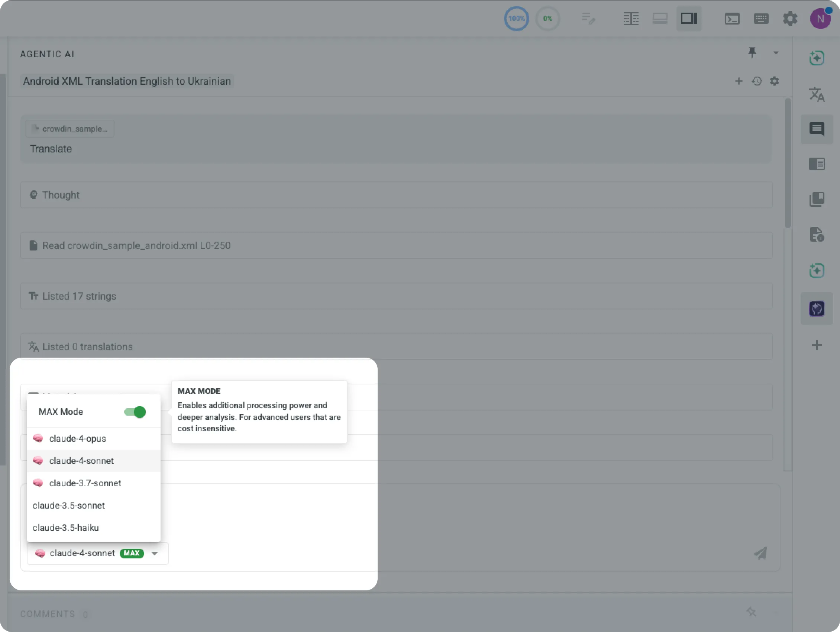Open user profile avatar N
Viewport: 840px width, 632px height.
pos(820,19)
